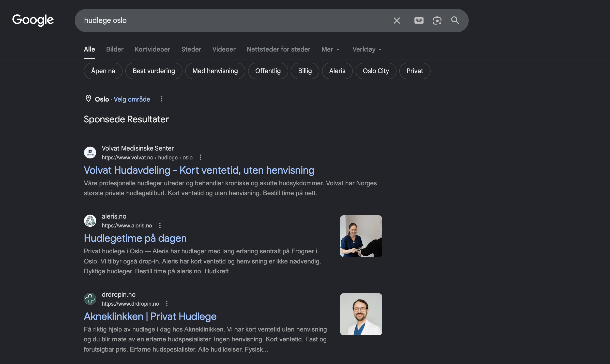610x364 pixels.
Task: Click the https://www.drdropin.no URL
Action: point(130,304)
